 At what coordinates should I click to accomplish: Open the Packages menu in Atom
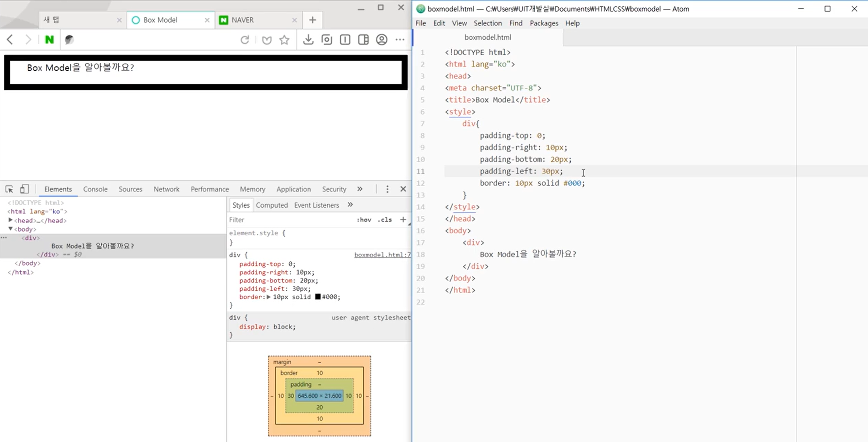click(543, 23)
